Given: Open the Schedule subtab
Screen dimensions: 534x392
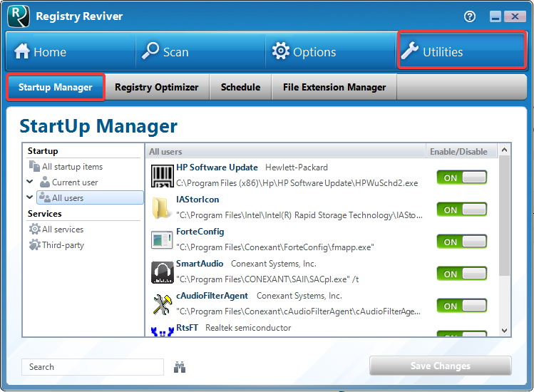Looking at the screenshot, I should coord(240,87).
